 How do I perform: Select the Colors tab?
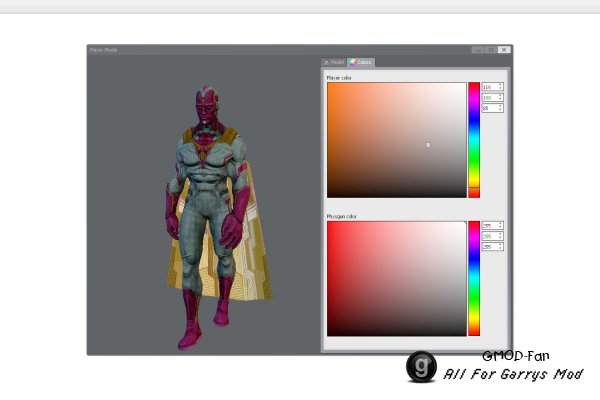361,62
